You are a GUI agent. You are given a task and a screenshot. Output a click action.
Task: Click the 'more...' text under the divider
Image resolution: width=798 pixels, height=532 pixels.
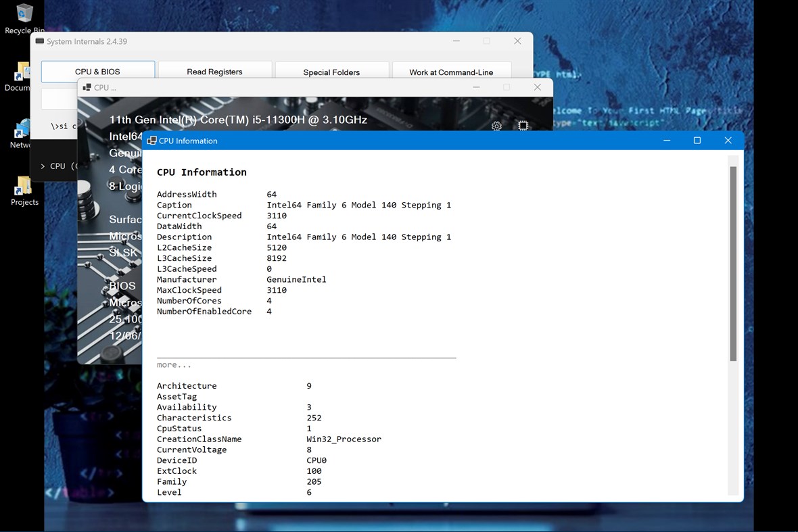click(x=174, y=364)
